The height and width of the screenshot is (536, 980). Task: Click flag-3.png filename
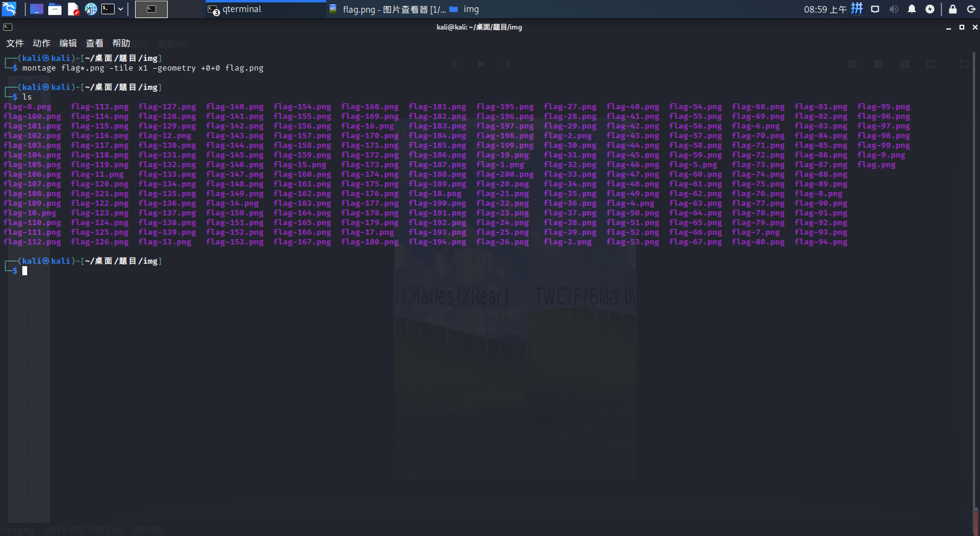tap(568, 242)
